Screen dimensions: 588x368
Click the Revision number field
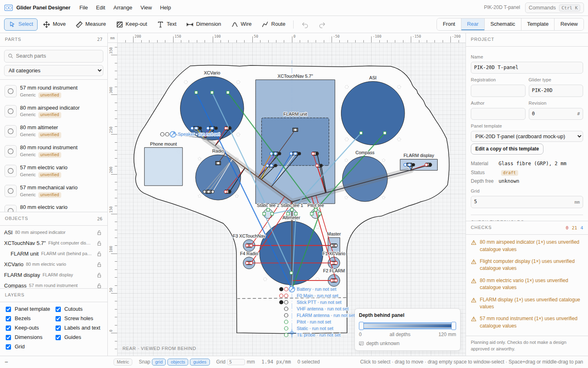(556, 114)
